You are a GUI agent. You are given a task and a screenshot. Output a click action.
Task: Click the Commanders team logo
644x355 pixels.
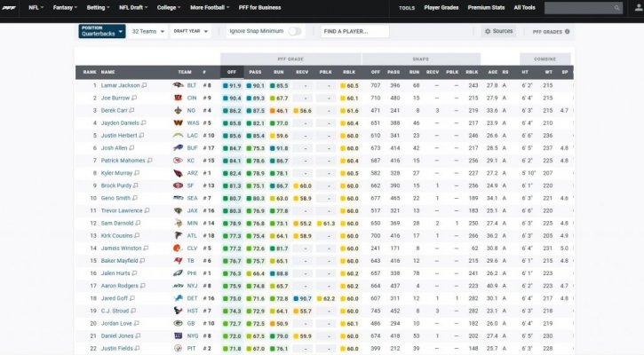[178, 122]
